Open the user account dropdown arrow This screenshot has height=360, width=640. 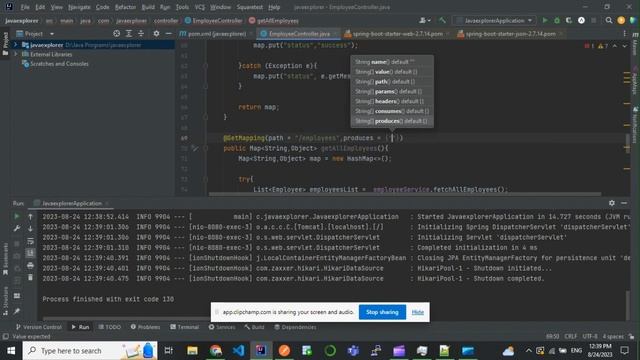[x=429, y=20]
